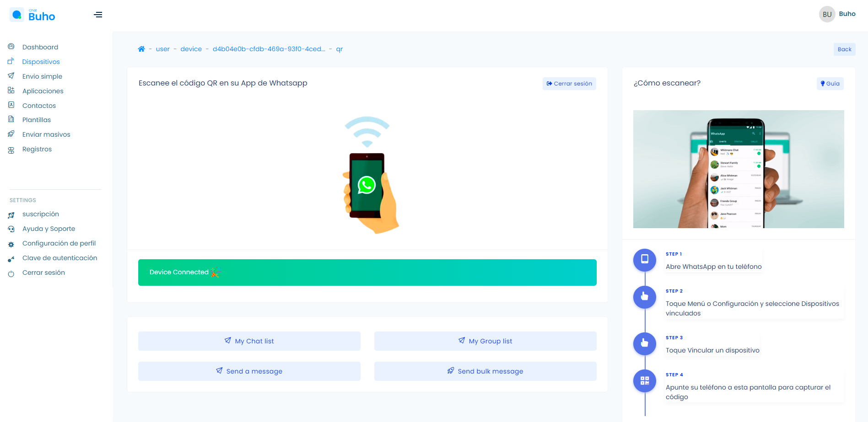The image size is (868, 422).
Task: Click the Clave de autenticación key icon
Action: pyautogui.click(x=11, y=259)
